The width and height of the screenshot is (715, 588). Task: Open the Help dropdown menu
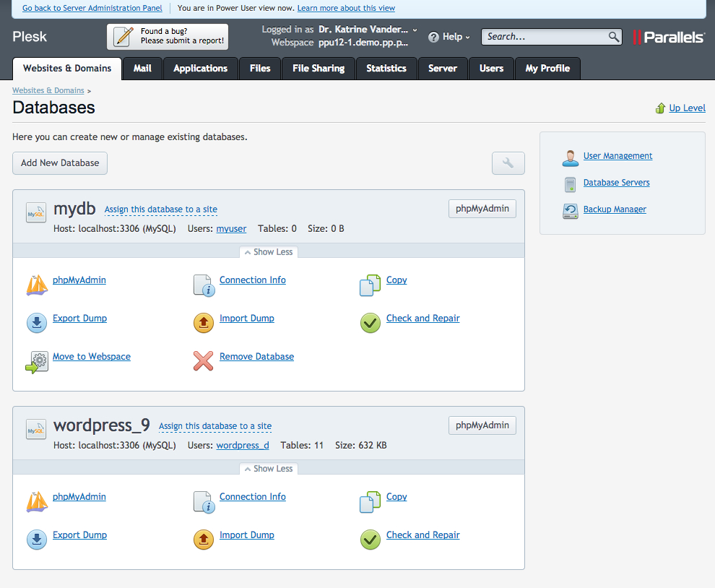pyautogui.click(x=448, y=37)
